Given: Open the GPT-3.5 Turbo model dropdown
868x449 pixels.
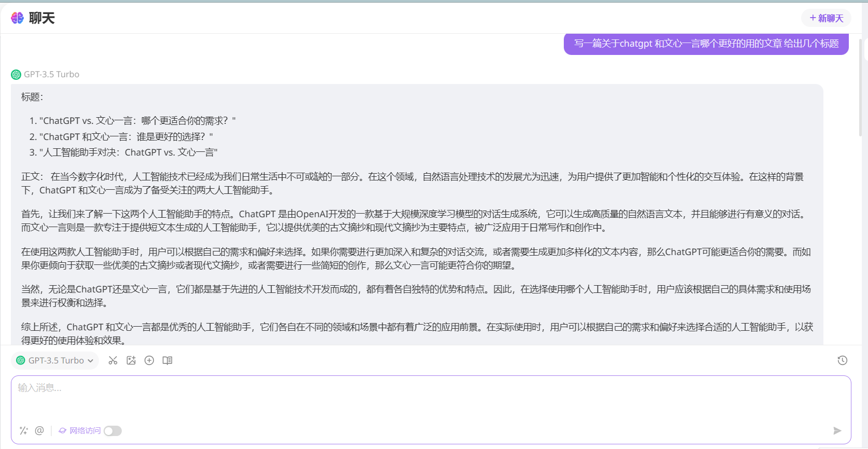Looking at the screenshot, I should 55,360.
